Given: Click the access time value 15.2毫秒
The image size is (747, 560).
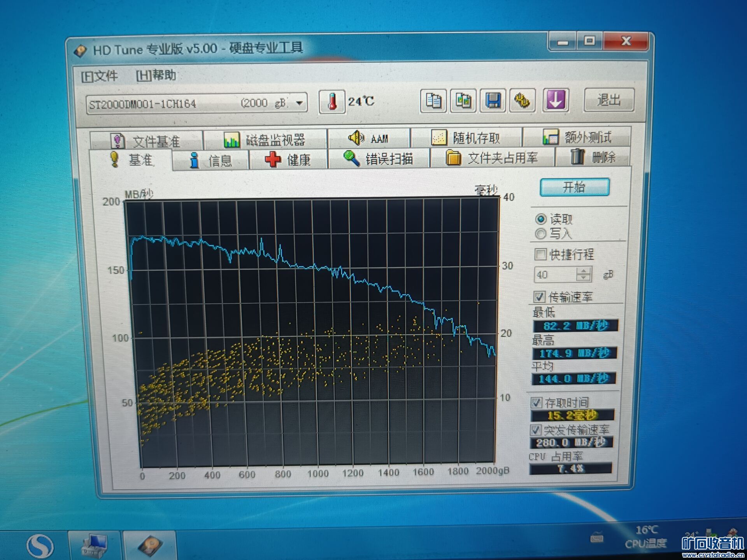Looking at the screenshot, I should (572, 415).
